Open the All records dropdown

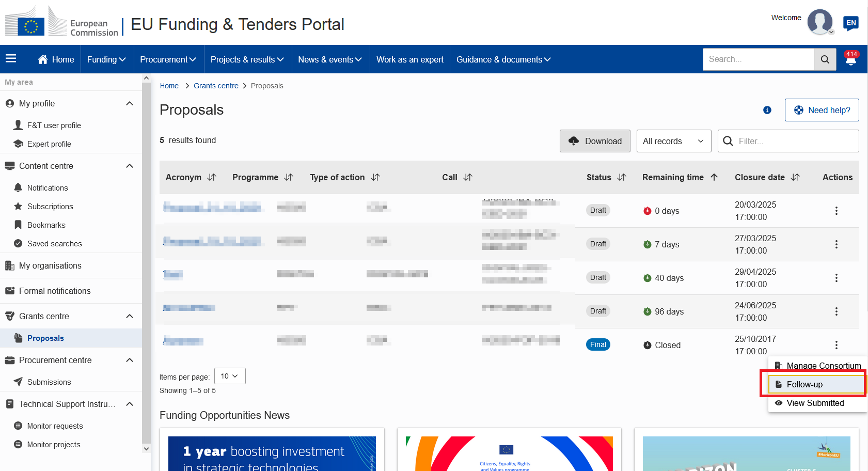click(674, 141)
